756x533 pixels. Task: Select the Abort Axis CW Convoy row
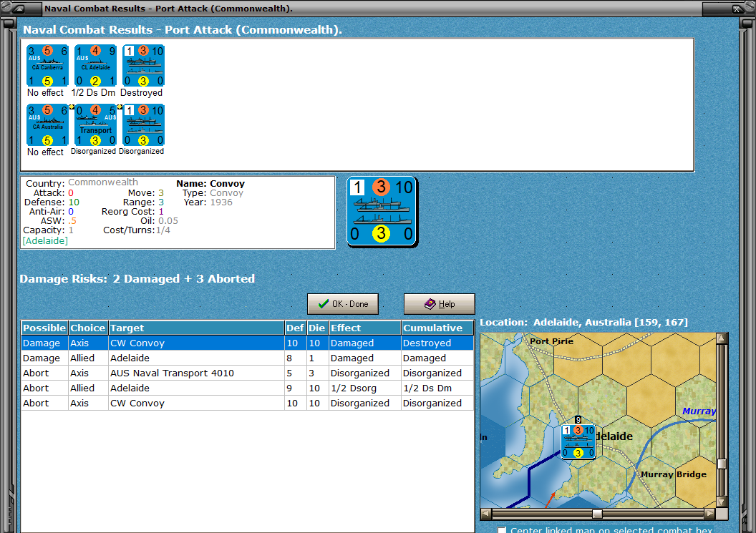pos(247,403)
